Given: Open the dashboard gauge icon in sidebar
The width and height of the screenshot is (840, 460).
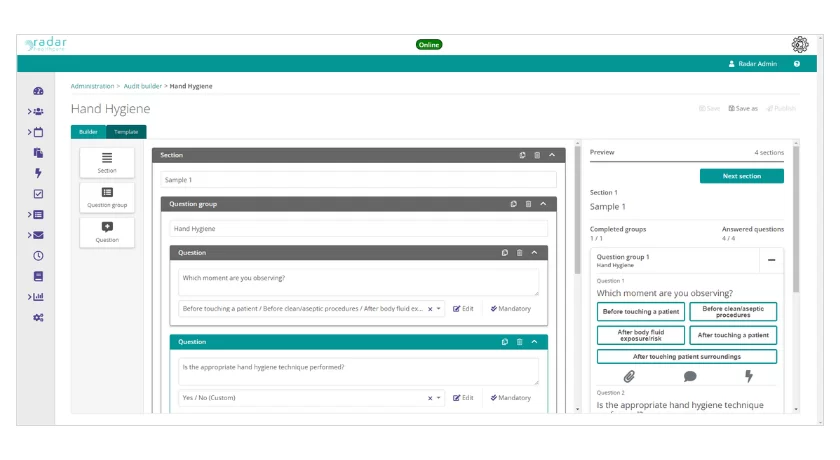Looking at the screenshot, I should pos(38,91).
